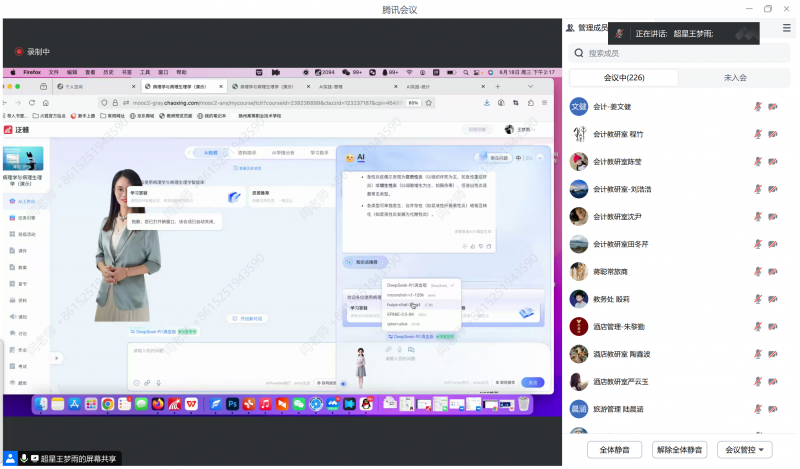Viewport: 800px width, 469px height.
Task: Click muted mic icon in speaking banner
Action: point(619,33)
